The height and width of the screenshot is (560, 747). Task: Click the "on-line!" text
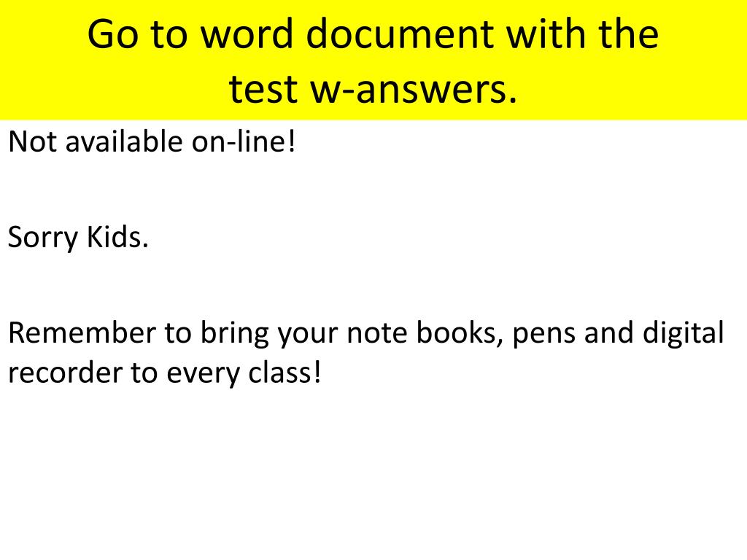point(244,141)
